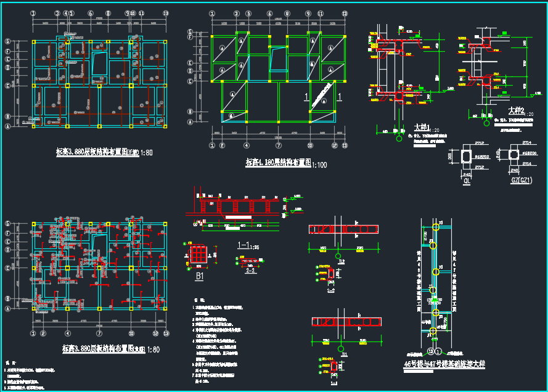Click the green axis circle beneath 大样2 detail
This screenshot has width=548, height=392.
[486, 123]
